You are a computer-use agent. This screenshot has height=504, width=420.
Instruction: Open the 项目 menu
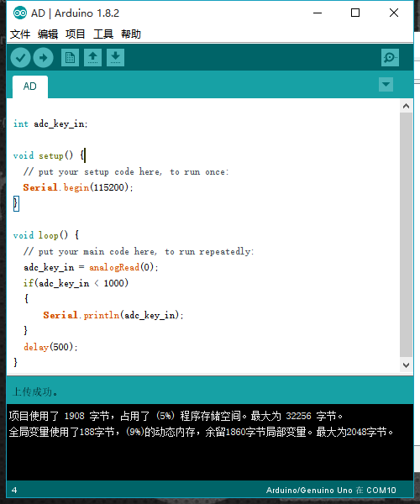click(x=76, y=34)
